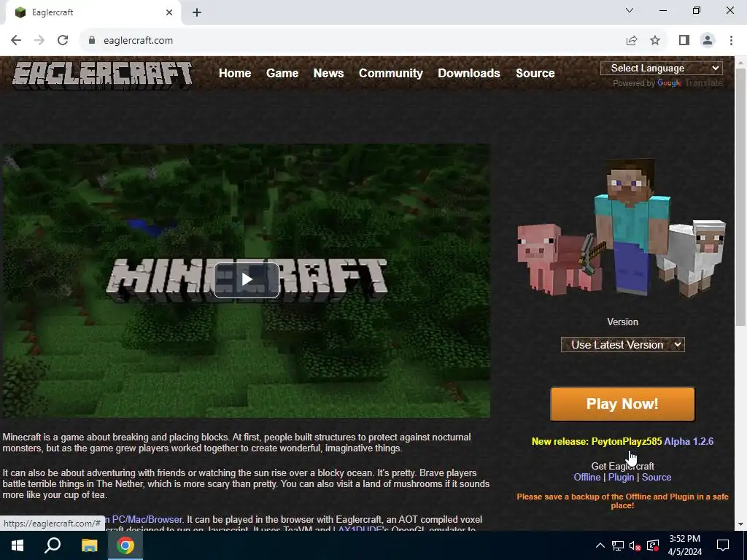This screenshot has width=747, height=560.
Task: Open the Home menu item
Action: (235, 74)
